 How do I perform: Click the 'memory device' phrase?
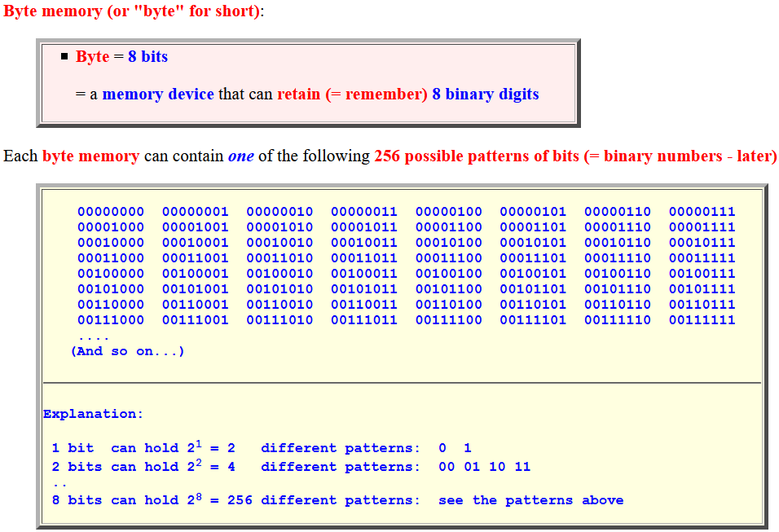(x=158, y=94)
